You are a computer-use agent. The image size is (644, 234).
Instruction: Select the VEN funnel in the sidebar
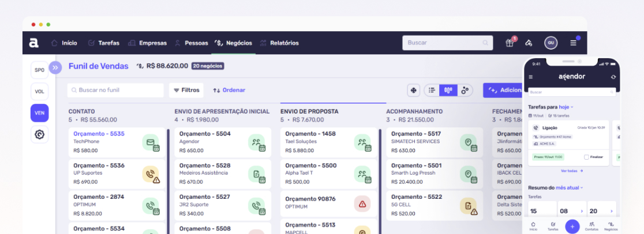pyautogui.click(x=39, y=113)
